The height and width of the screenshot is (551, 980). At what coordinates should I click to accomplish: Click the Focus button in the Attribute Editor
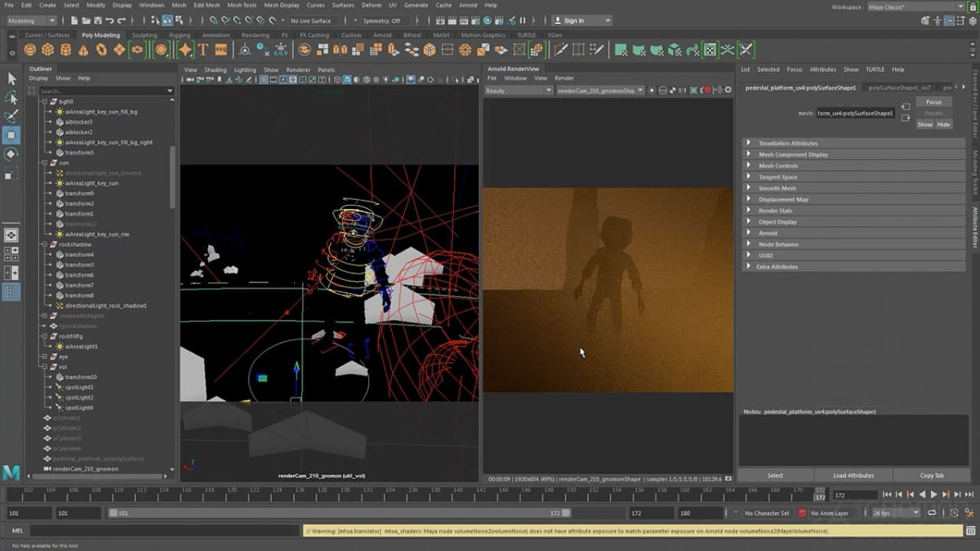tap(933, 101)
